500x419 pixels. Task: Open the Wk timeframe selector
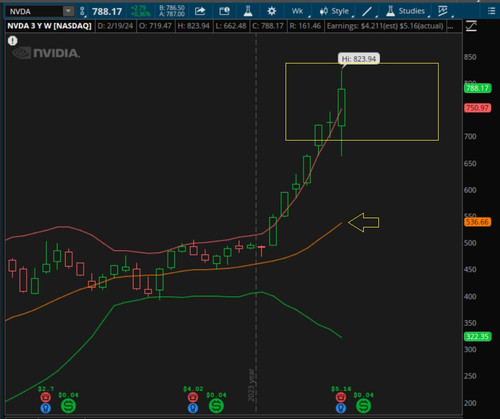299,11
